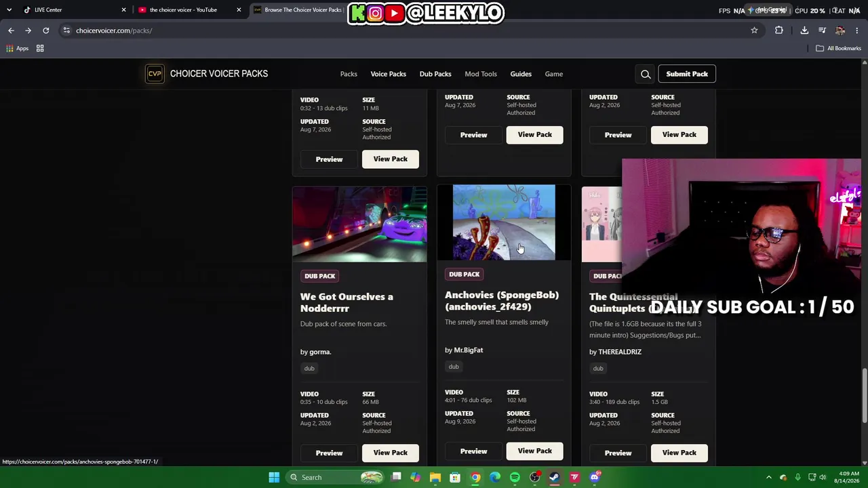Close the choicer voicer YouTube tab
Screen dimensions: 868x488
click(239, 9)
